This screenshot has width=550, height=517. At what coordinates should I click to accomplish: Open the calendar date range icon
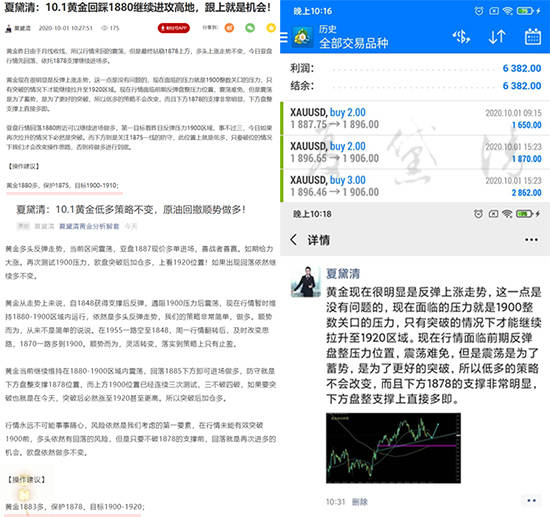533,36
